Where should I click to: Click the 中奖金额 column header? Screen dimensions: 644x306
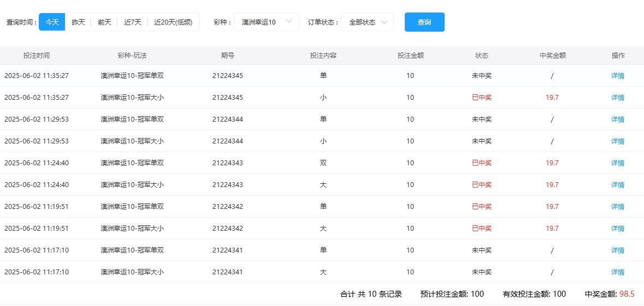tap(552, 56)
